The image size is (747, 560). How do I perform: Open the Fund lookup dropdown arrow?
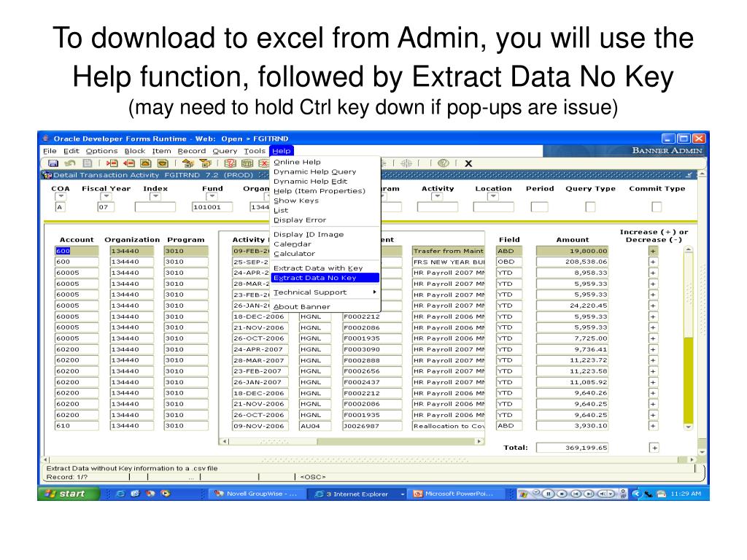tap(212, 197)
